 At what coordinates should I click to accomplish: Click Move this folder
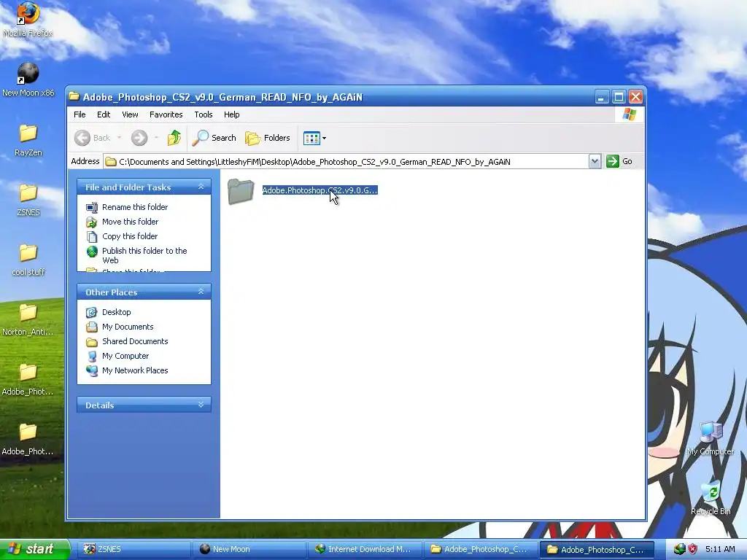click(x=130, y=222)
